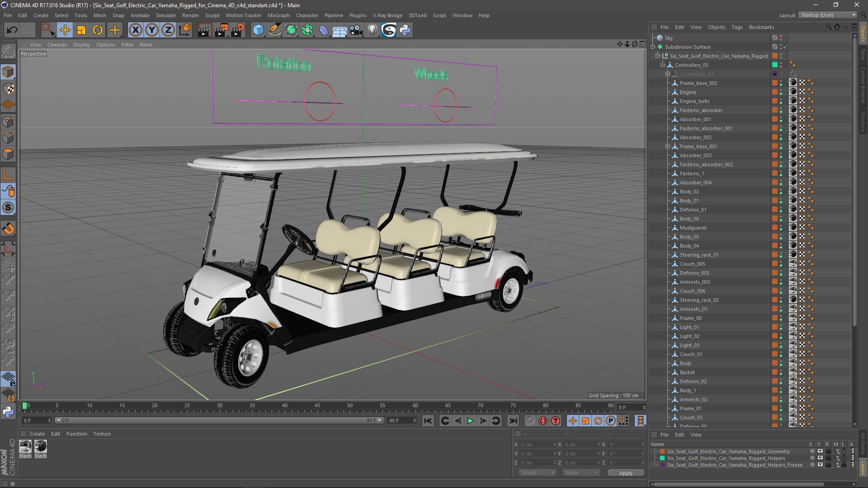Toggle X axis lock
The width and height of the screenshot is (868, 488).
tap(135, 30)
